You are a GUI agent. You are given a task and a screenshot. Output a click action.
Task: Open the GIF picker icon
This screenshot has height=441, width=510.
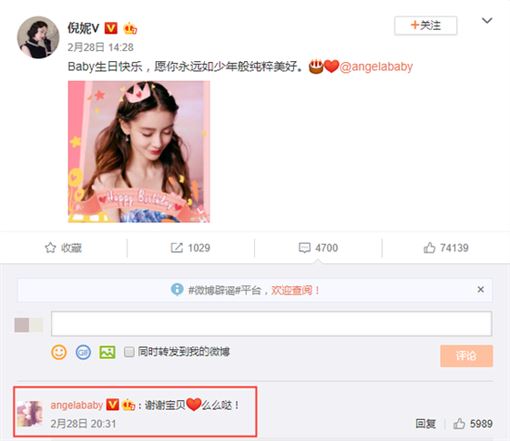[x=83, y=352]
